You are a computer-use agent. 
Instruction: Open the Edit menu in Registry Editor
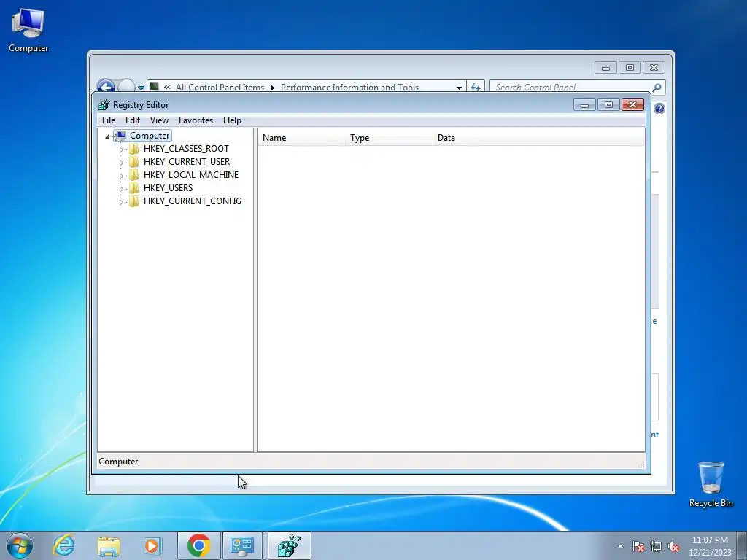pos(133,120)
